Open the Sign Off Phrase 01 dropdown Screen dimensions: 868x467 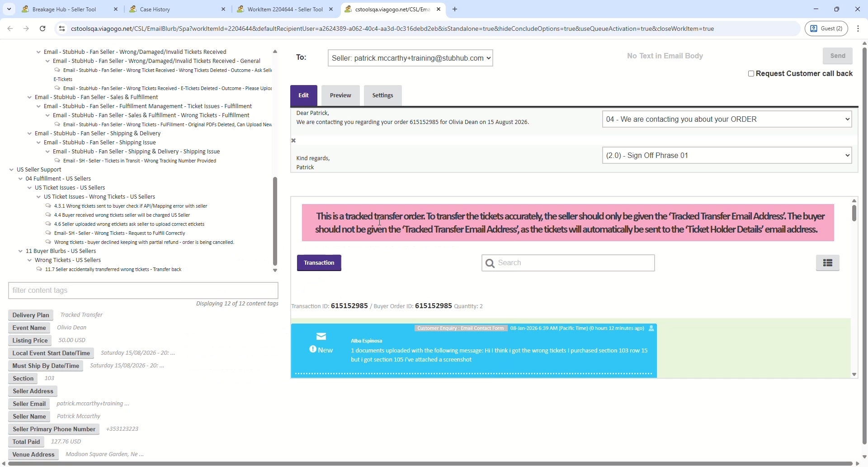(x=727, y=156)
